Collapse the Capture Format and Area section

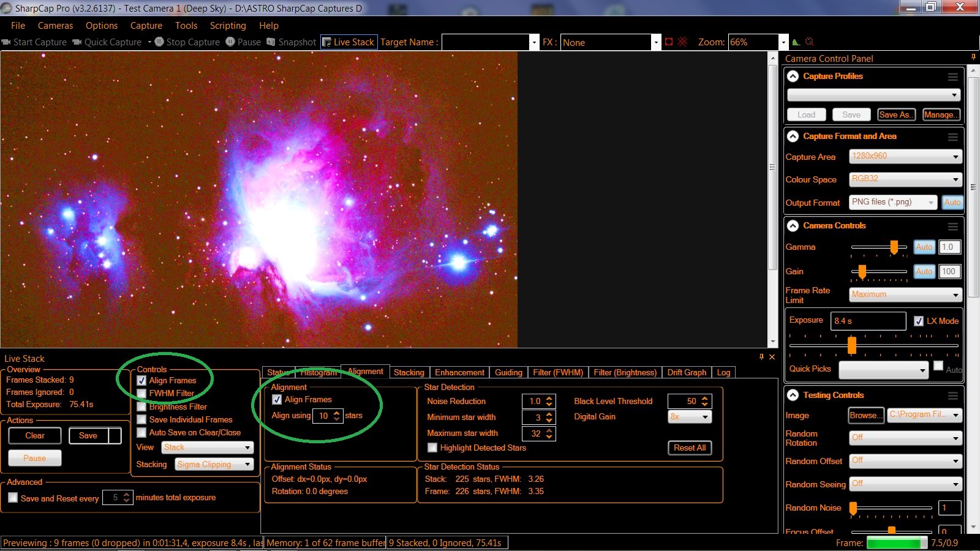click(793, 137)
